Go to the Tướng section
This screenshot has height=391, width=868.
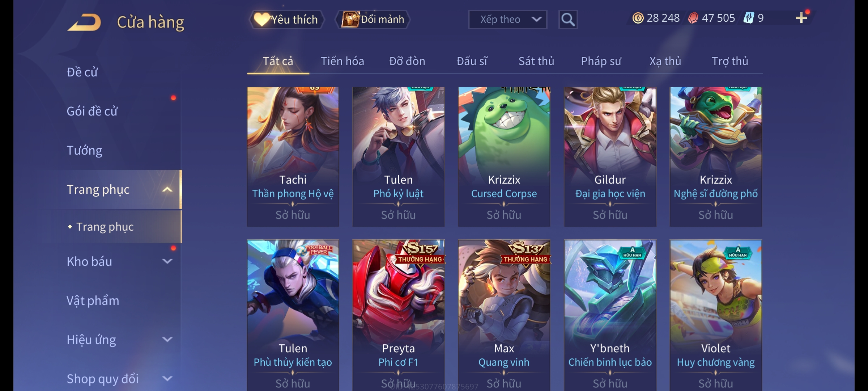click(x=84, y=150)
